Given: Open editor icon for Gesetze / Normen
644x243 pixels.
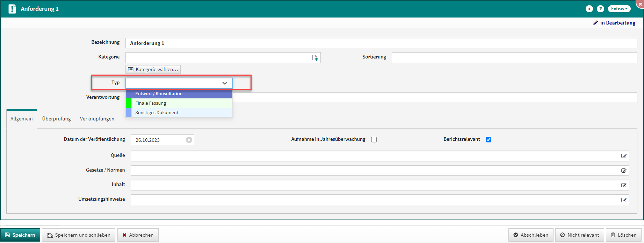Looking at the screenshot, I should pos(624,171).
